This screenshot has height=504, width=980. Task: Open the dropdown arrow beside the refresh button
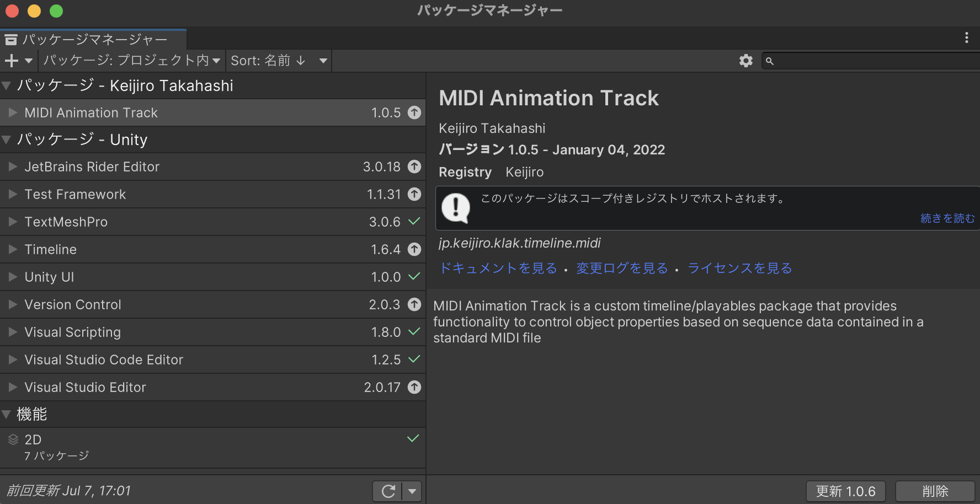point(411,491)
